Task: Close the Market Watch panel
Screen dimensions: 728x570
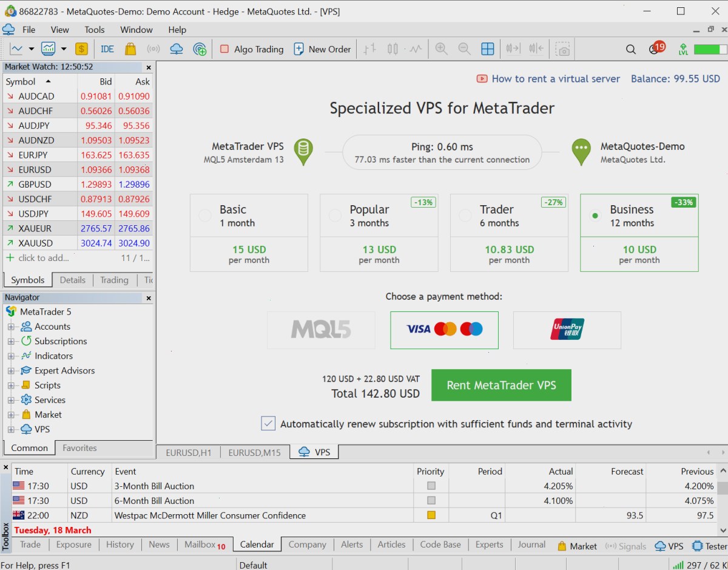Action: [x=149, y=67]
